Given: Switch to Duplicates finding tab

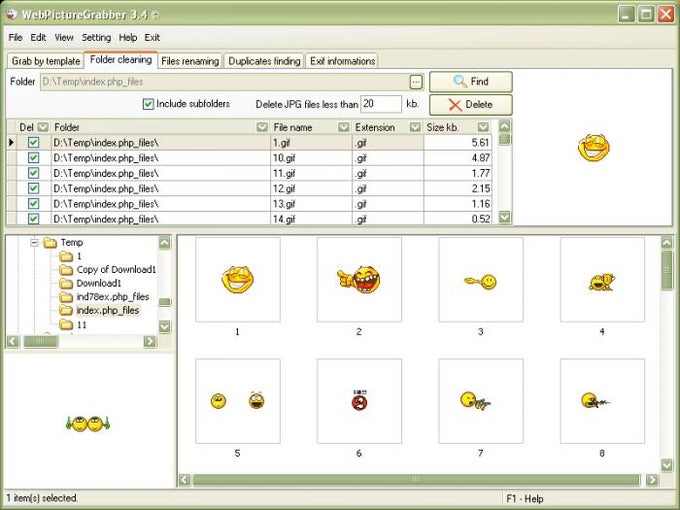Looking at the screenshot, I should click(264, 61).
